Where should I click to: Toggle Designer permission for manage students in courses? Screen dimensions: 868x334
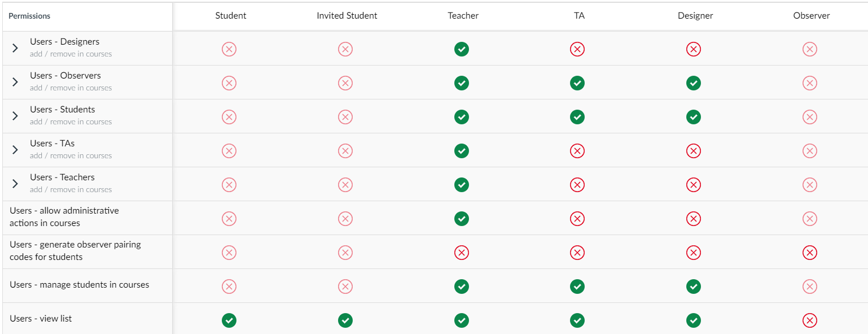click(694, 287)
